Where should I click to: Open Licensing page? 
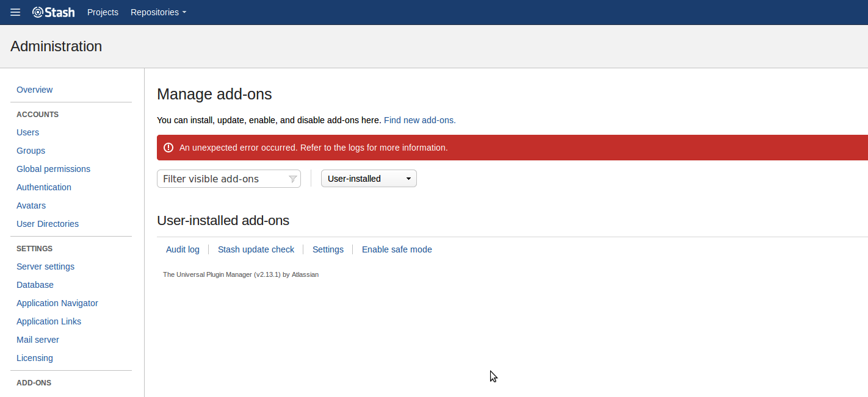pyautogui.click(x=35, y=358)
